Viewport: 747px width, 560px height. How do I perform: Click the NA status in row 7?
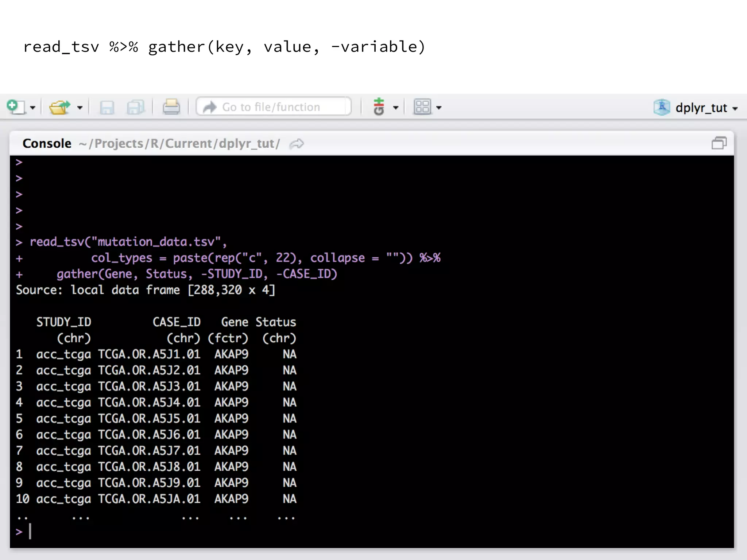click(x=290, y=451)
